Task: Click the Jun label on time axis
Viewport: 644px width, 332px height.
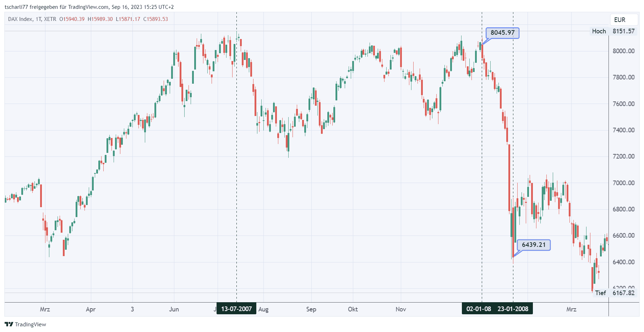Action: tap(174, 309)
